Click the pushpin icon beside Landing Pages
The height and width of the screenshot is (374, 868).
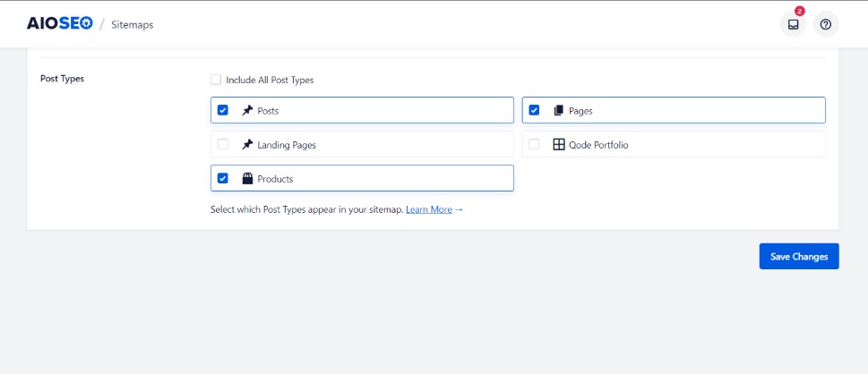click(247, 145)
